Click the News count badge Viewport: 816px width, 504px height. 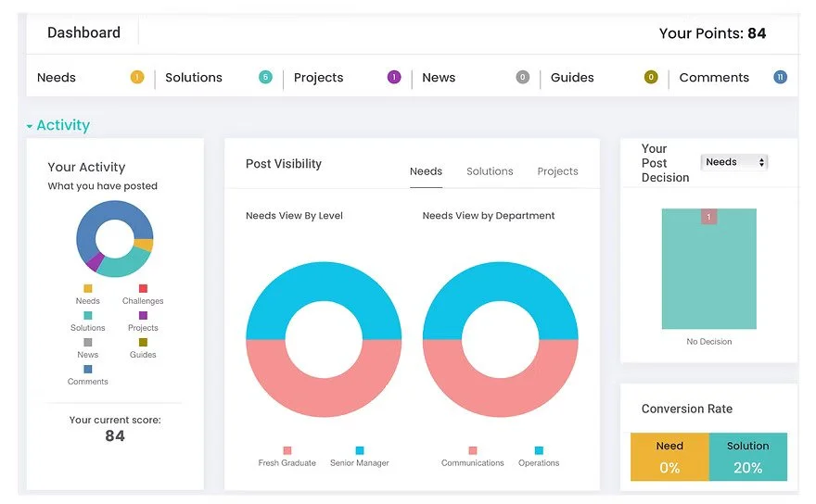click(x=522, y=78)
